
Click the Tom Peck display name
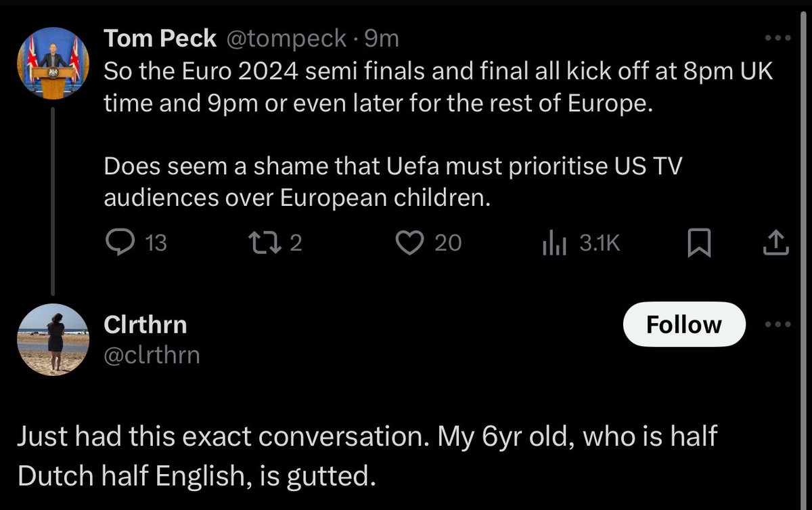point(160,39)
